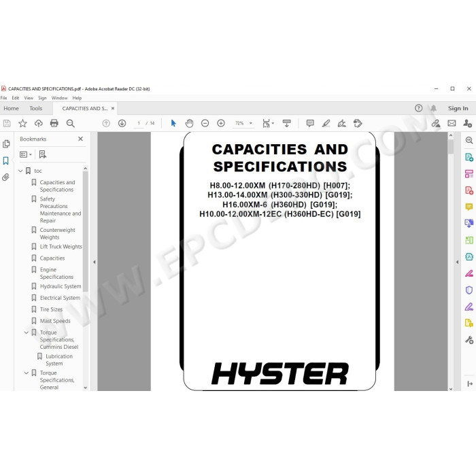Close the CAPACITIES AND S... document tab

coord(113,108)
